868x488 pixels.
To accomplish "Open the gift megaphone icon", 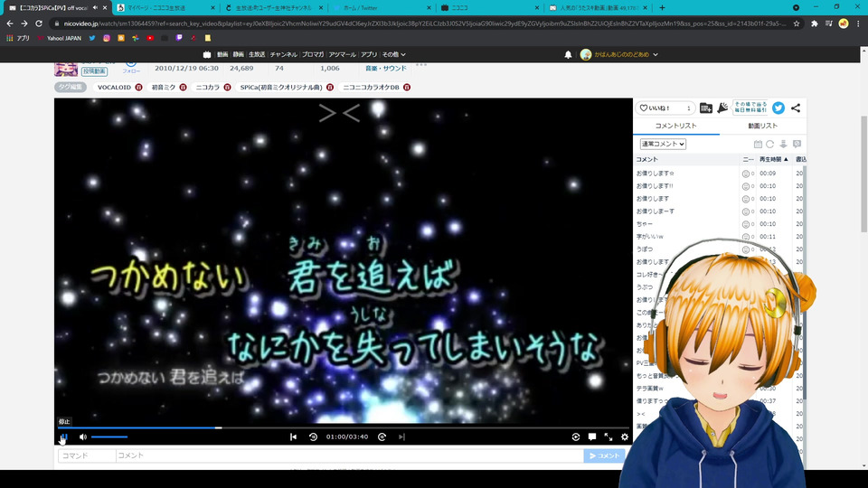I will click(x=722, y=108).
